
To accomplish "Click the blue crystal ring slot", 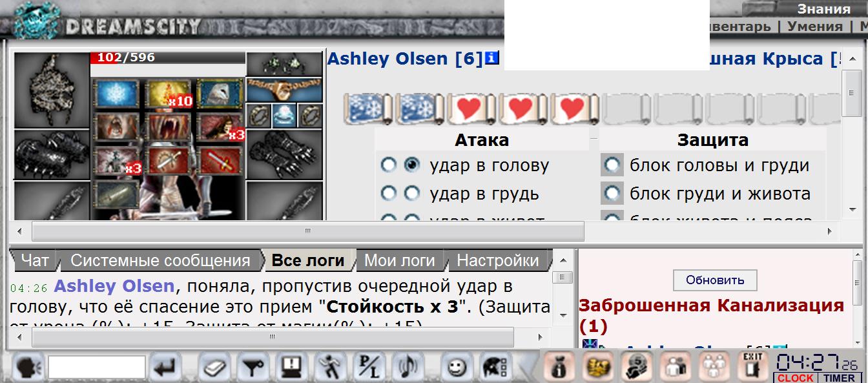I will (x=284, y=116).
